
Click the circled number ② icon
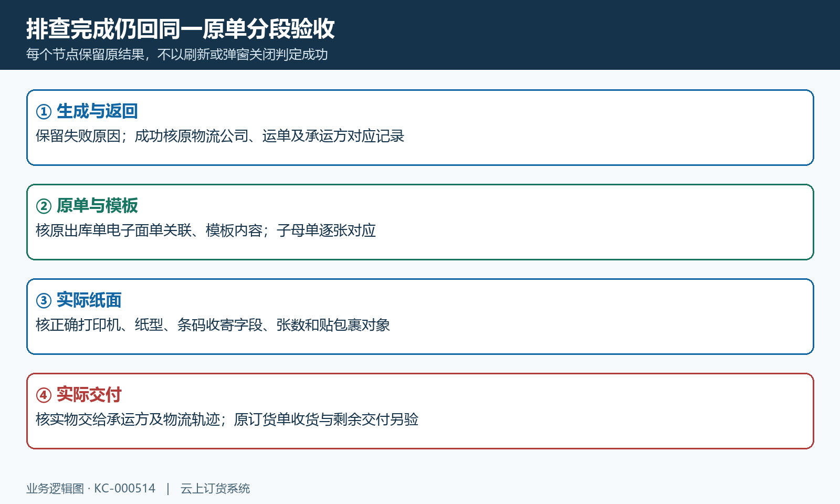coord(44,206)
